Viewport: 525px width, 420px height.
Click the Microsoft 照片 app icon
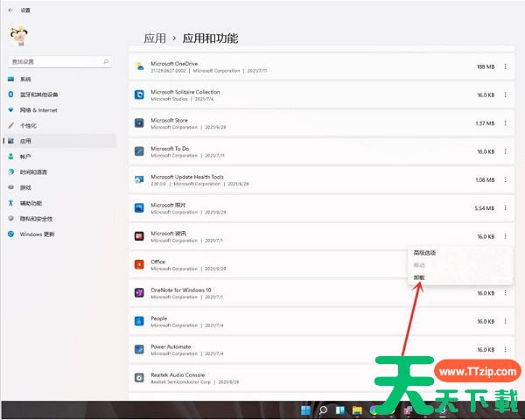139,208
